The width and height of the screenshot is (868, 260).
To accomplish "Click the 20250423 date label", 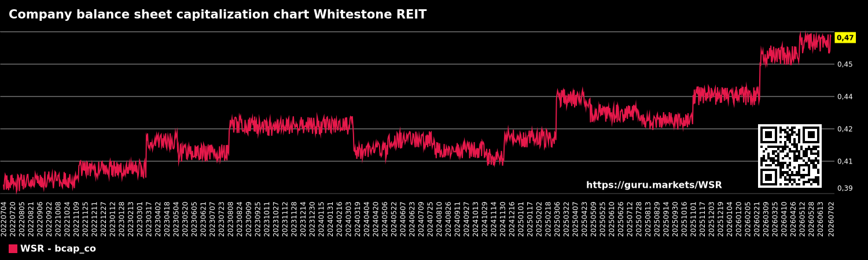I will [x=584, y=218].
